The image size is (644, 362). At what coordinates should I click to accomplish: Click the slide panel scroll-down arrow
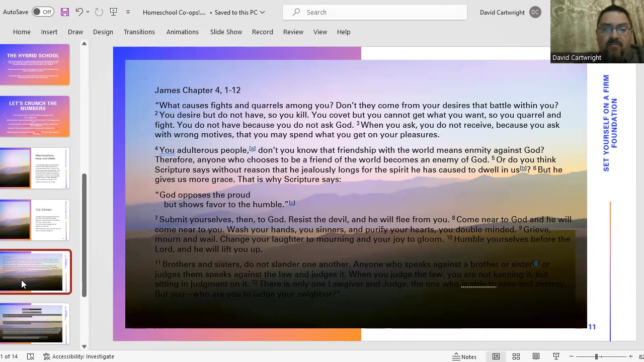(x=84, y=346)
